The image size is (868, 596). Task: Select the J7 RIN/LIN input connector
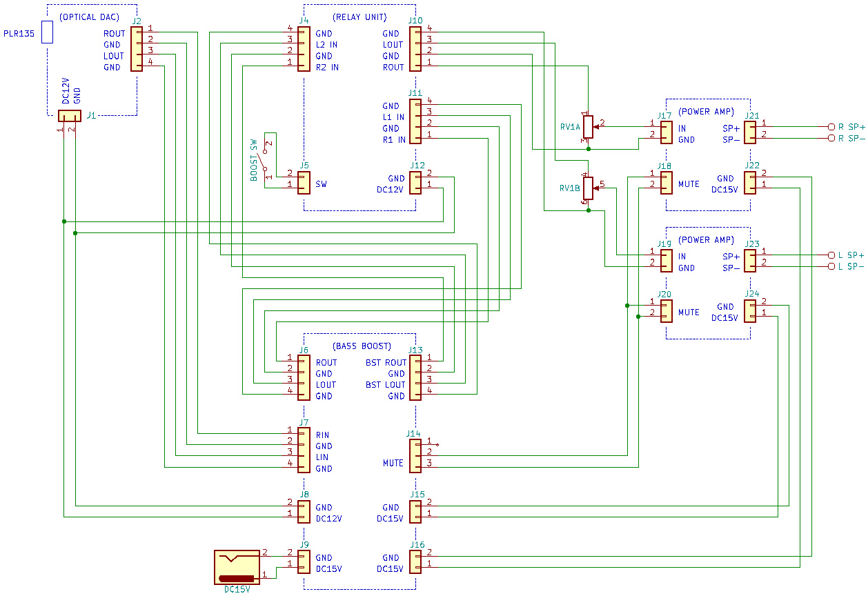tap(304, 450)
